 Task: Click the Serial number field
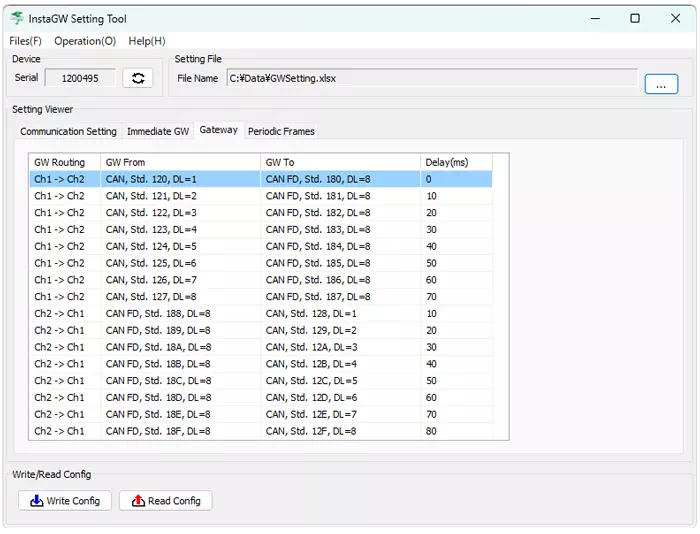(80, 78)
